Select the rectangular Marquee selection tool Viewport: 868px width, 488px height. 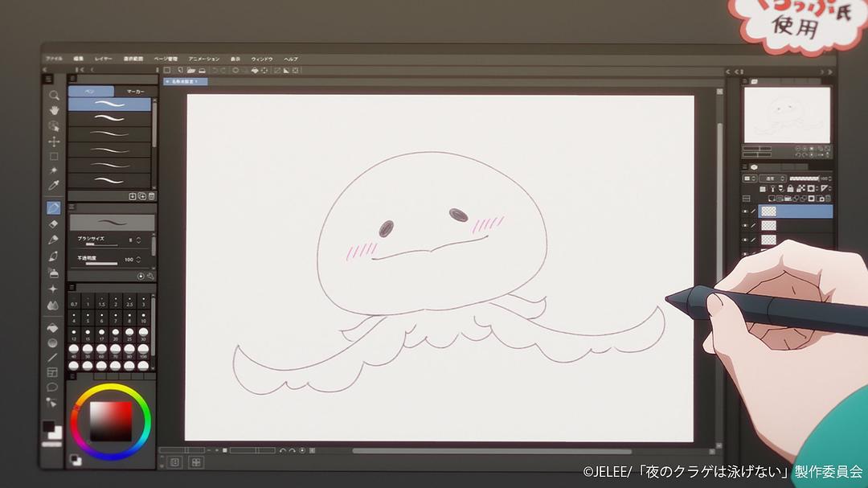(x=54, y=156)
